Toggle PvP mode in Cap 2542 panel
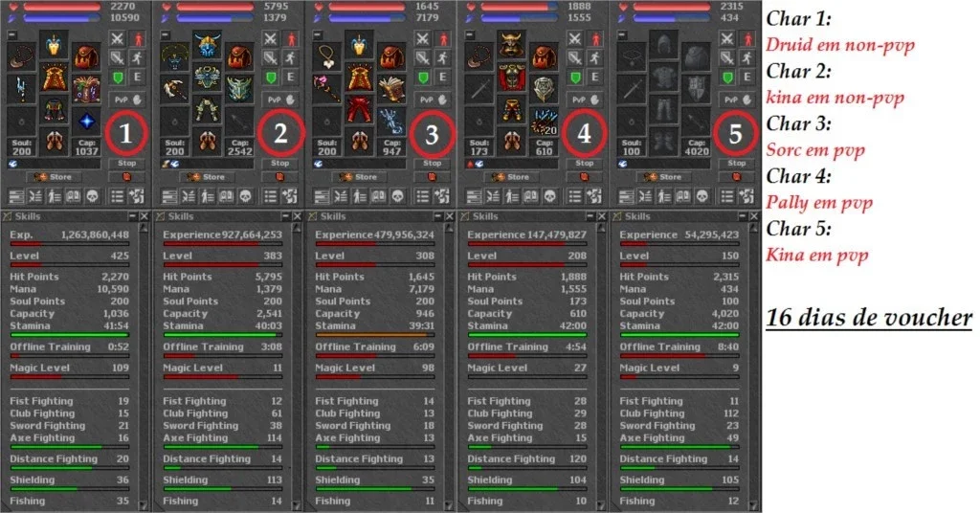The width and height of the screenshot is (980, 513). click(x=280, y=100)
